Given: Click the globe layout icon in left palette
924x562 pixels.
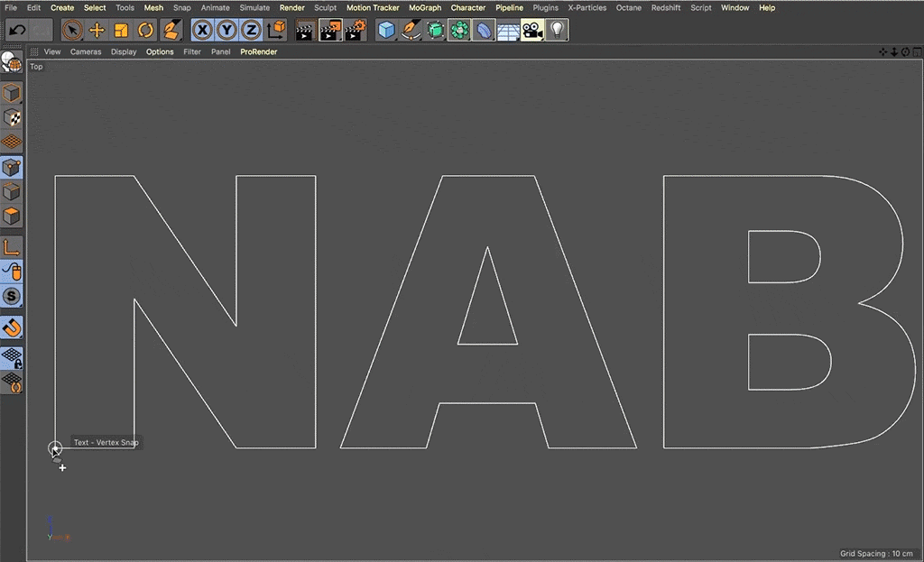Looking at the screenshot, I should pyautogui.click(x=11, y=62).
